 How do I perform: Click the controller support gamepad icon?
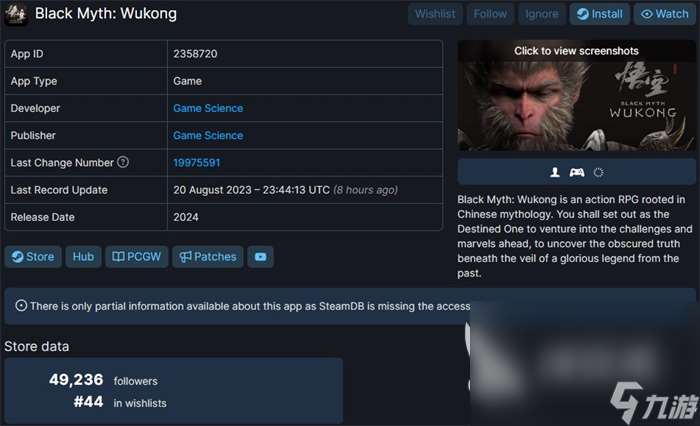coord(576,172)
